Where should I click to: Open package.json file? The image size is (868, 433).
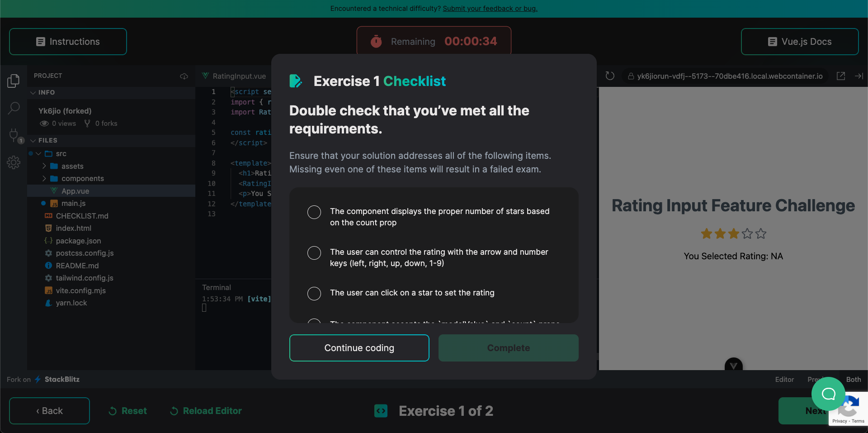[x=111, y=241]
